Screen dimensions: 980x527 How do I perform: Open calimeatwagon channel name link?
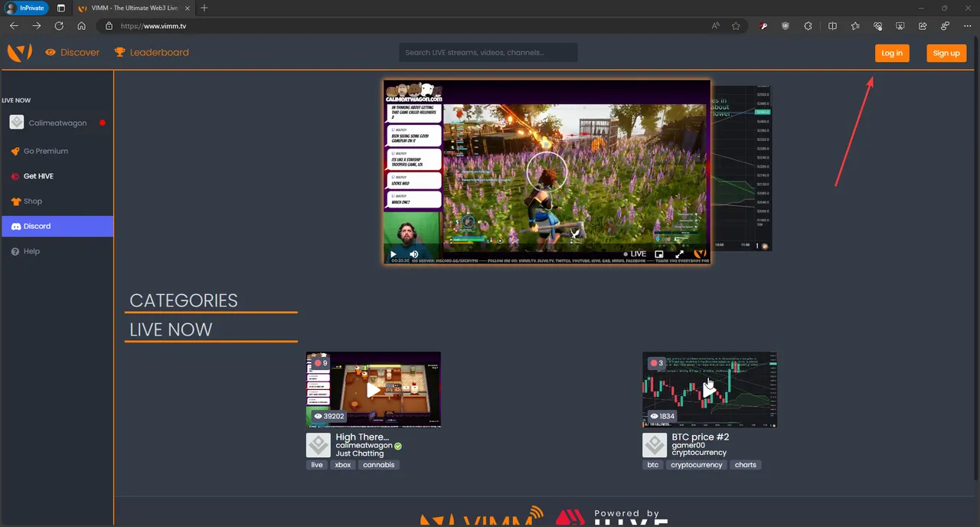(x=364, y=445)
